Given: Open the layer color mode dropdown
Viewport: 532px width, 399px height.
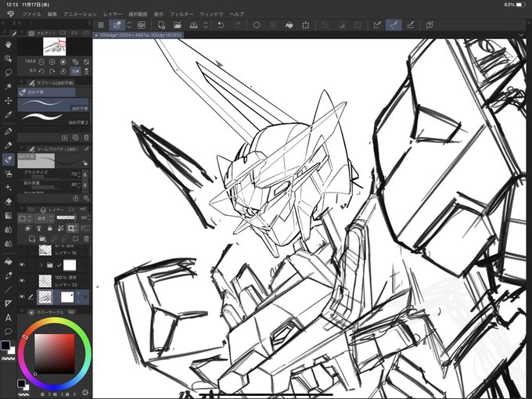Looking at the screenshot, I should coord(25,218).
